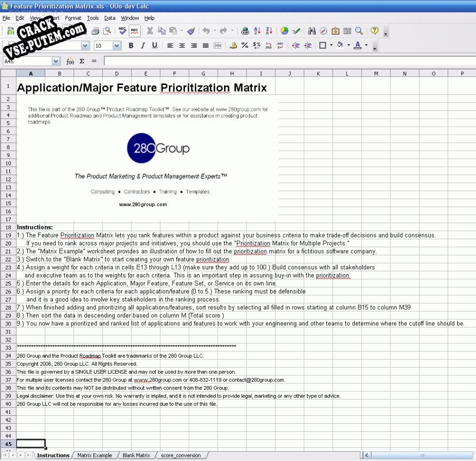Show the data sources table icon
This screenshot has width=476, height=461.
coord(347,31)
